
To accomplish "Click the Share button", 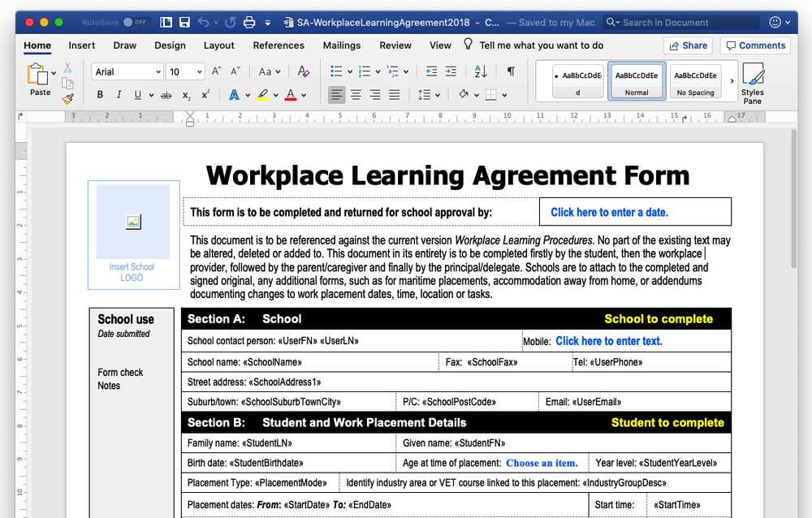I will click(x=689, y=45).
